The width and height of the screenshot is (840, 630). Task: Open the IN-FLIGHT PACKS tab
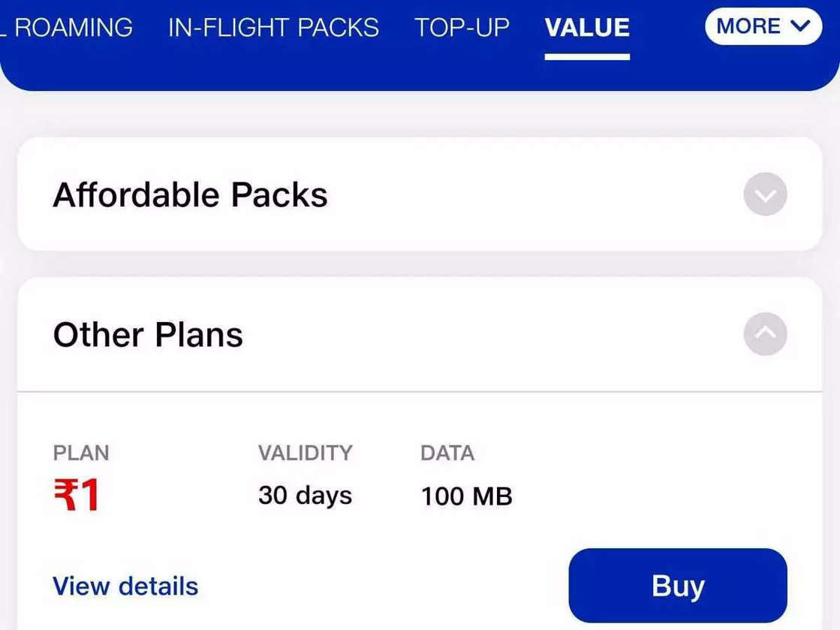pos(273,28)
